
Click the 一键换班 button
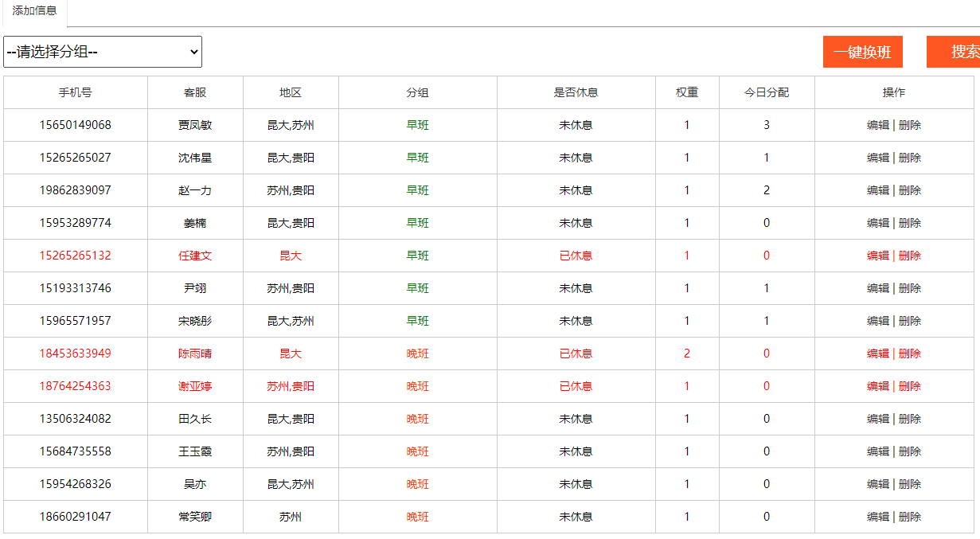[862, 52]
